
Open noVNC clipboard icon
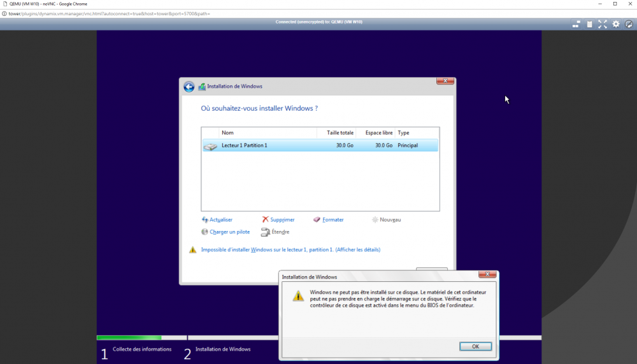[589, 24]
